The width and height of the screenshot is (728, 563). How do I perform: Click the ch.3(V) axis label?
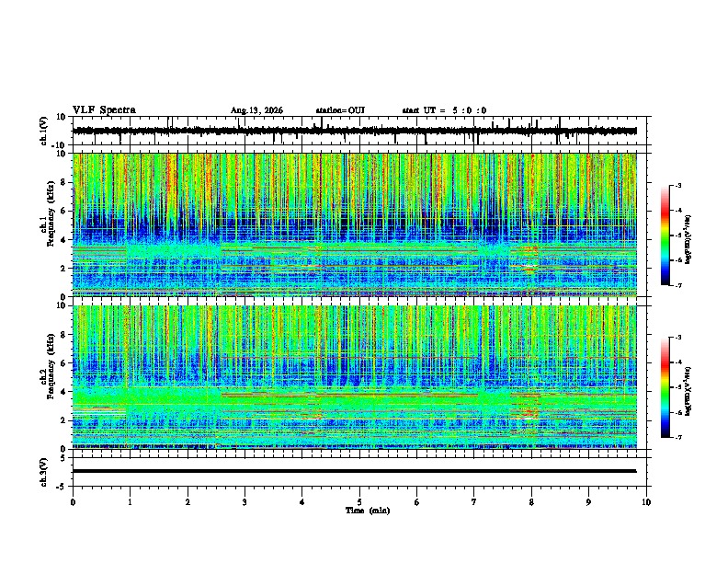pos(43,472)
